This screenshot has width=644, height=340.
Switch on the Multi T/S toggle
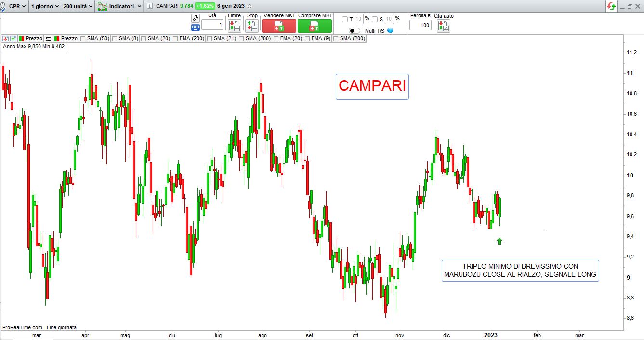pos(355,31)
